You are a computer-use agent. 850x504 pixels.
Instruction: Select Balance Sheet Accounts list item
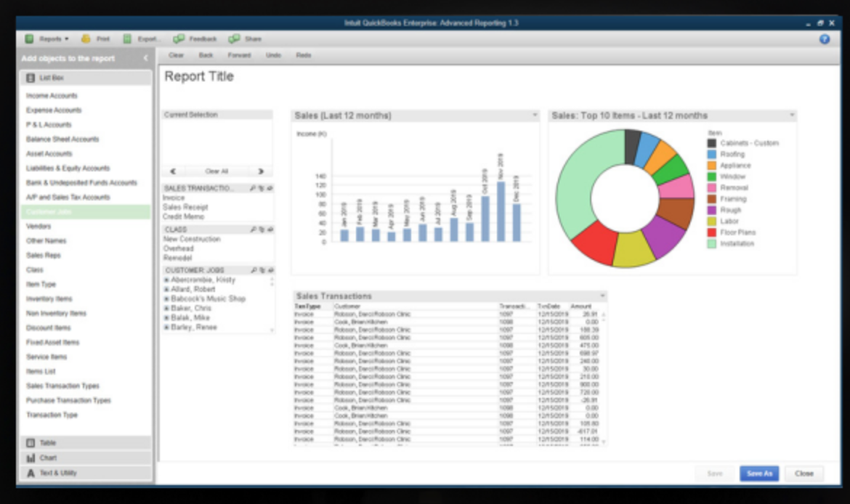63,139
